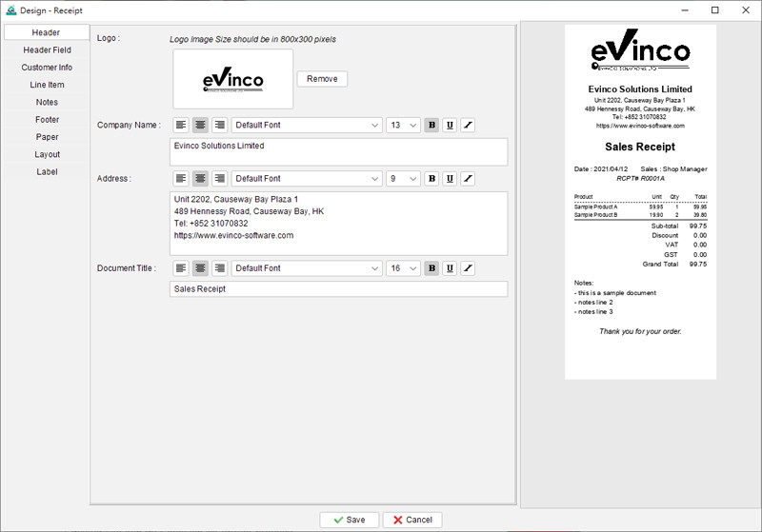This screenshot has height=532, width=762.
Task: Left-align the Address text
Action: pyautogui.click(x=181, y=179)
